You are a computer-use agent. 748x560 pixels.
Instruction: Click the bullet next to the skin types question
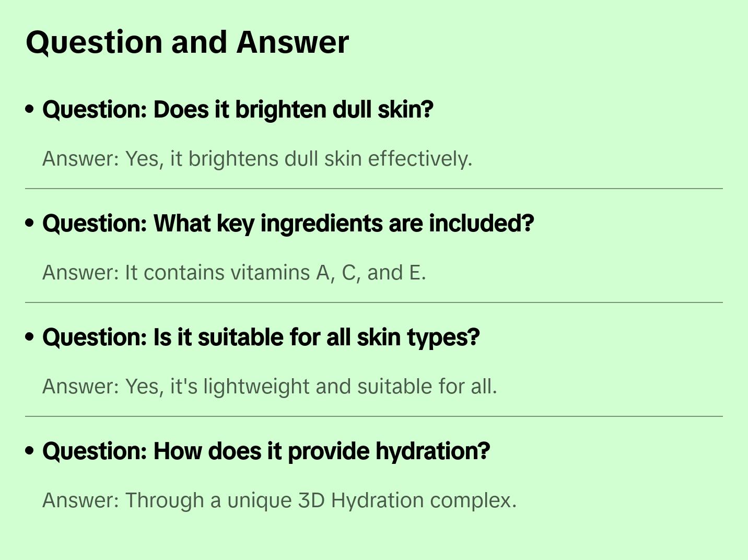click(x=30, y=337)
